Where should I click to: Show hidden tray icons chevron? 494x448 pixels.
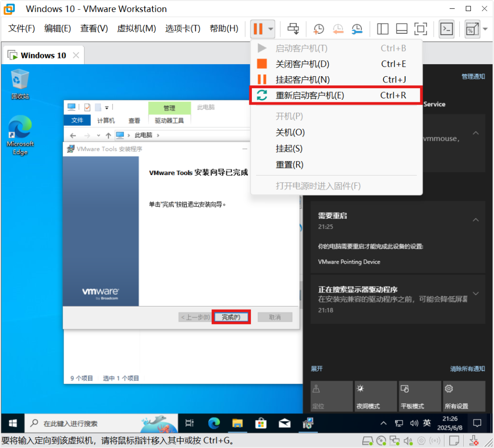384,423
